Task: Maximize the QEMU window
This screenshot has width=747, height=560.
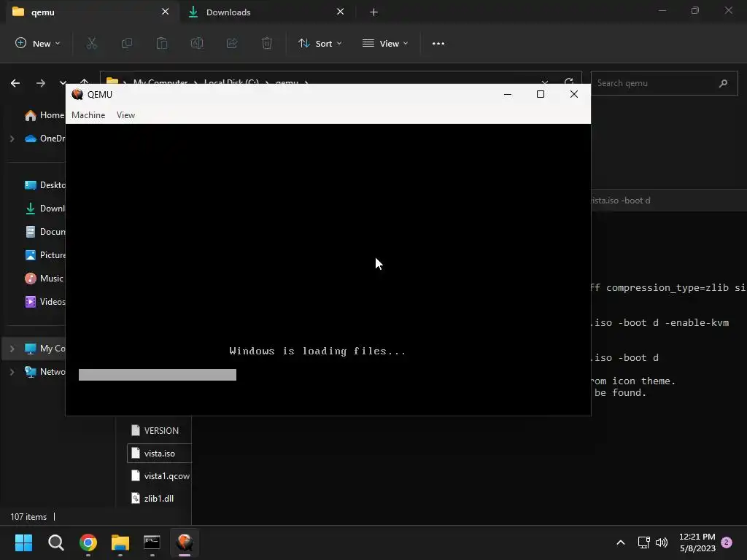Action: click(541, 94)
